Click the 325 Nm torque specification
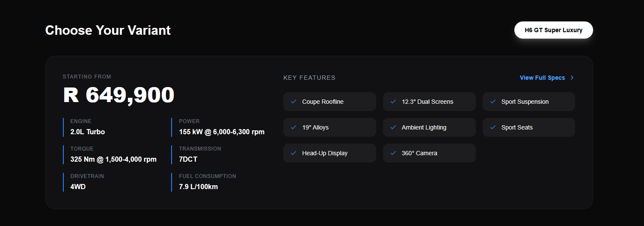The width and height of the screenshot is (644, 226). pos(113,159)
